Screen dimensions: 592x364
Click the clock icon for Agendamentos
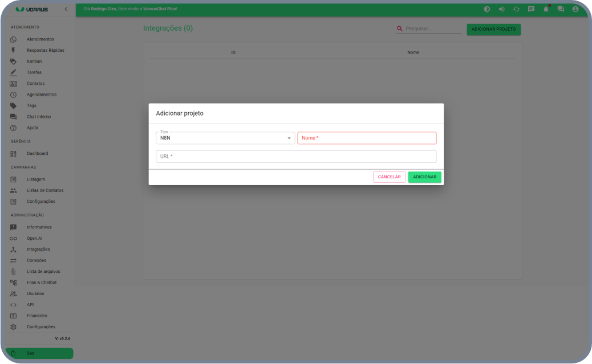pyautogui.click(x=13, y=95)
